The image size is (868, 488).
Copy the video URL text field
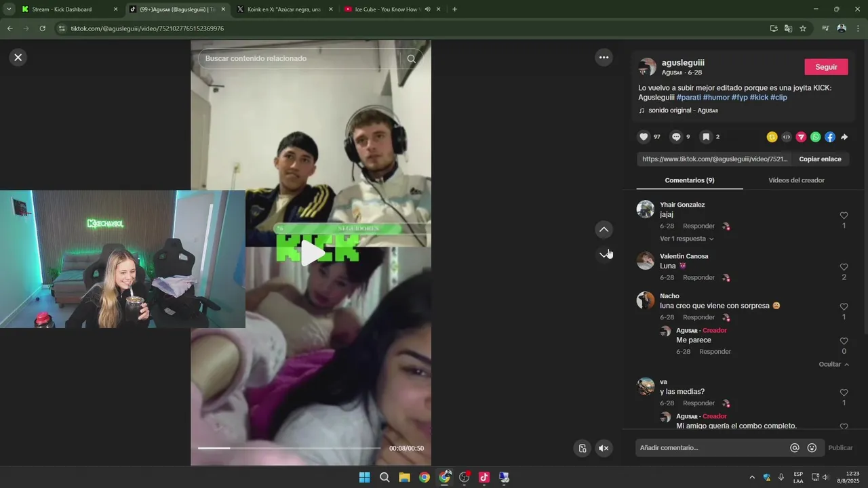click(x=714, y=159)
